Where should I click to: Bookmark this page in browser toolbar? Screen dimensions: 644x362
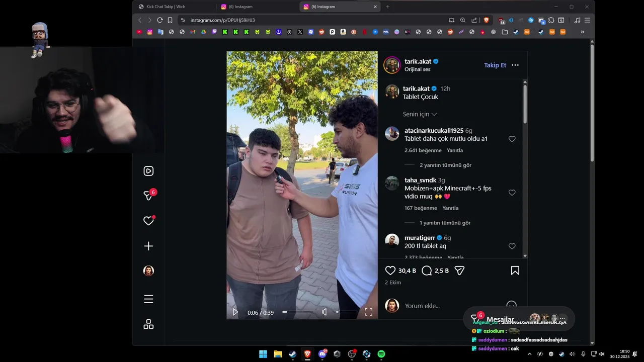pos(170,20)
